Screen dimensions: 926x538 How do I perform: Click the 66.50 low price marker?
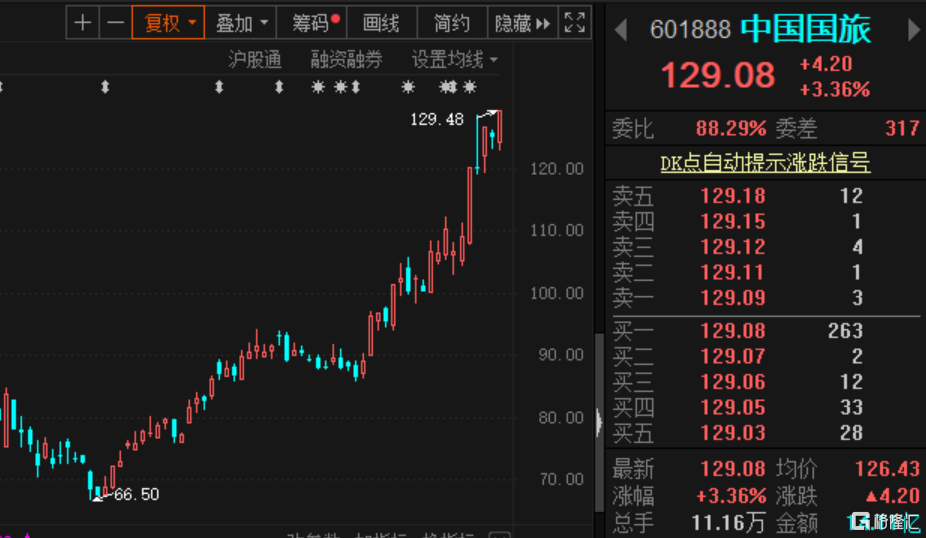pyautogui.click(x=136, y=494)
